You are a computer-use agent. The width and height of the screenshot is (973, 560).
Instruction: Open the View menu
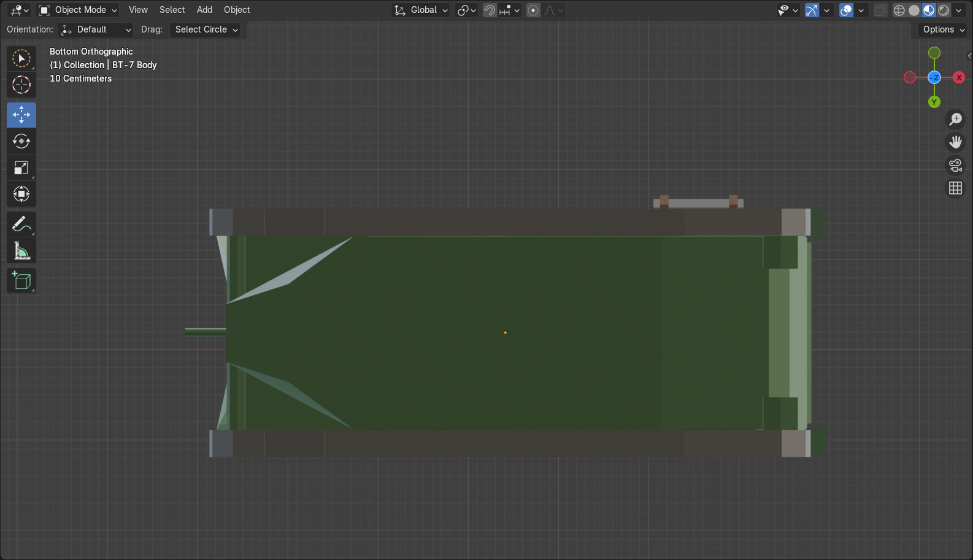(x=138, y=10)
